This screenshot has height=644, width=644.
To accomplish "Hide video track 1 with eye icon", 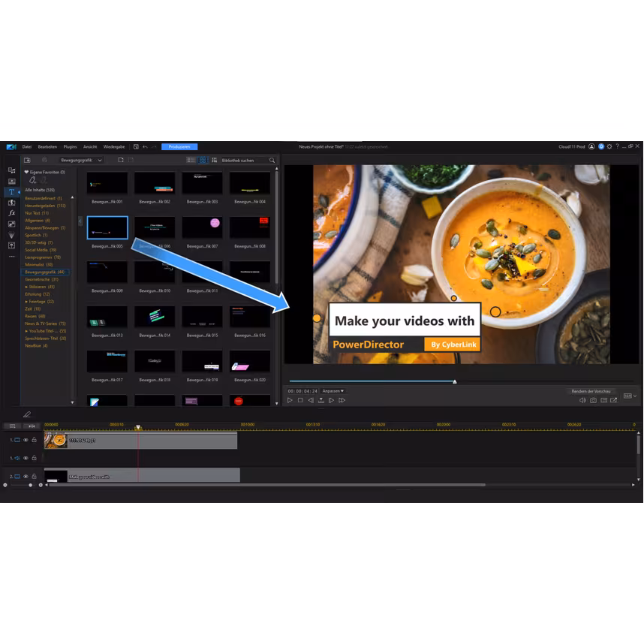I will pos(26,441).
